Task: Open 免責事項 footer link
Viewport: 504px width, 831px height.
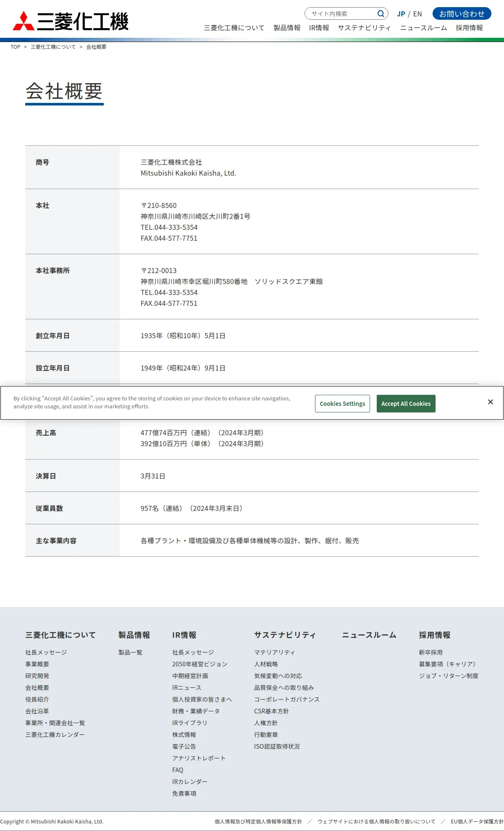Action: 184,794
